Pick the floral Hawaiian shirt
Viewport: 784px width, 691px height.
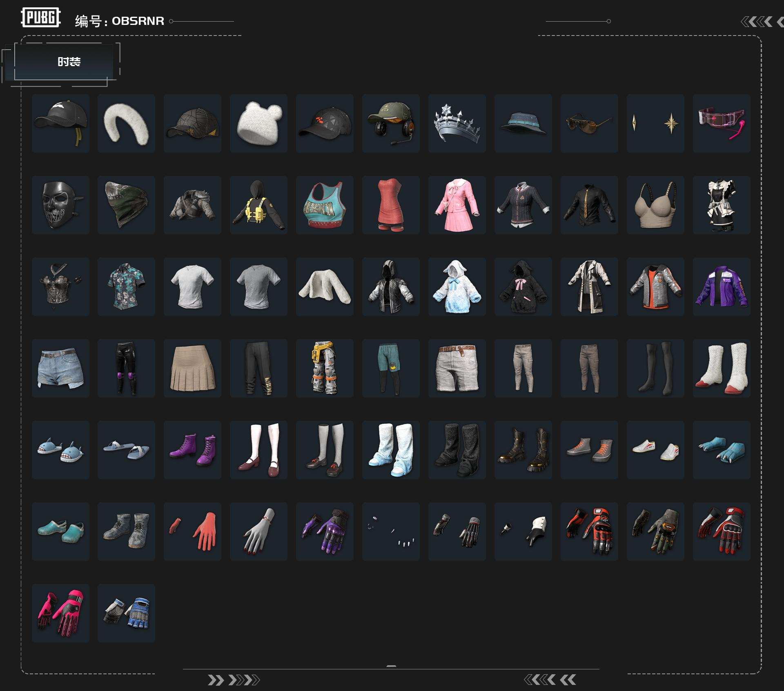(126, 287)
